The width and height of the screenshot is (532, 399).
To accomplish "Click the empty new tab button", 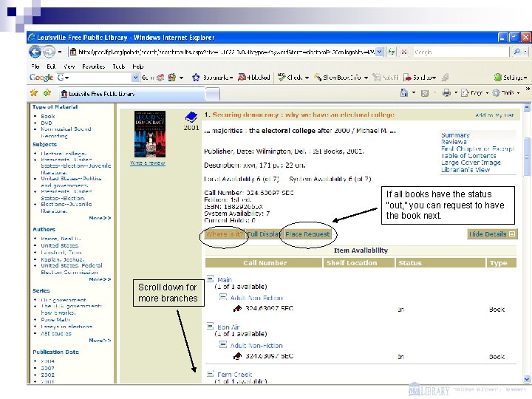I will 213,95.
